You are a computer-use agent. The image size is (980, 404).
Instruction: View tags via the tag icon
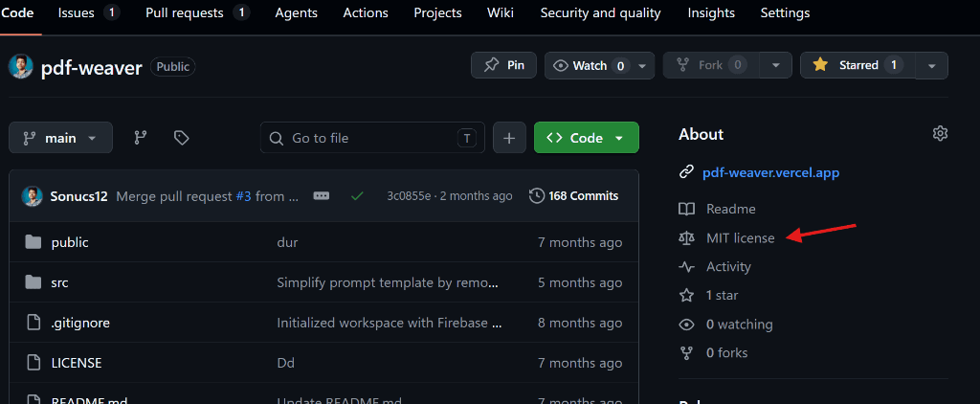click(x=181, y=138)
